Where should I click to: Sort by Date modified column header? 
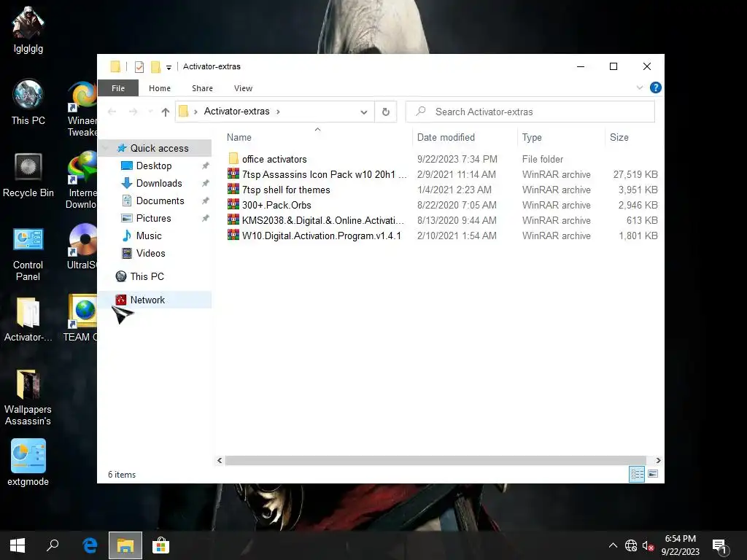tap(465, 137)
